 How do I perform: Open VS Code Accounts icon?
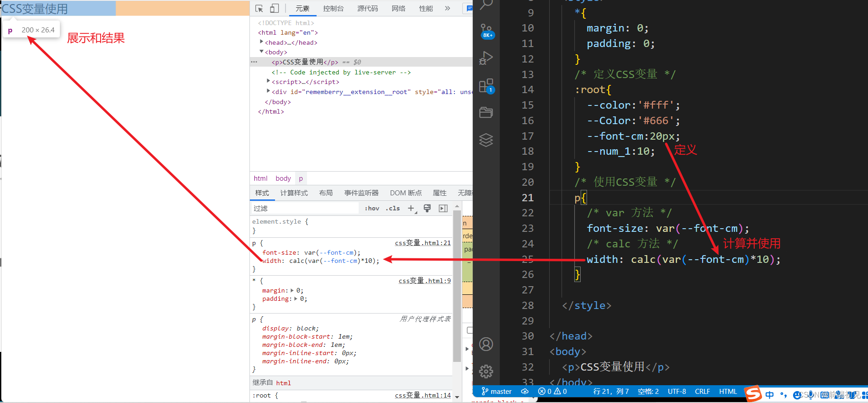point(486,344)
